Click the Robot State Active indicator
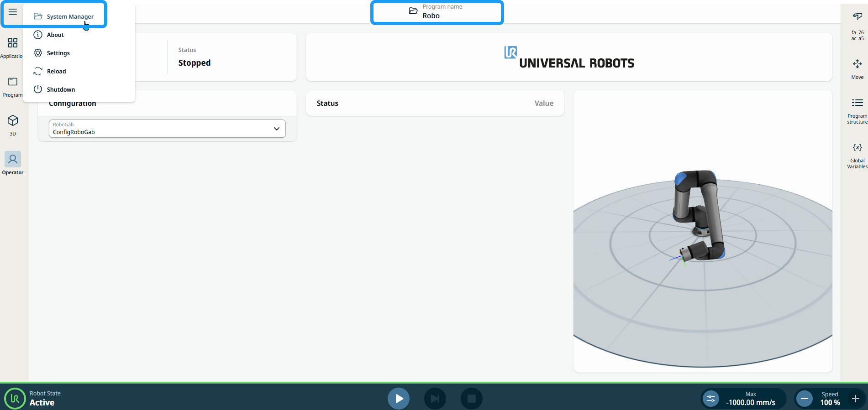 pos(32,398)
